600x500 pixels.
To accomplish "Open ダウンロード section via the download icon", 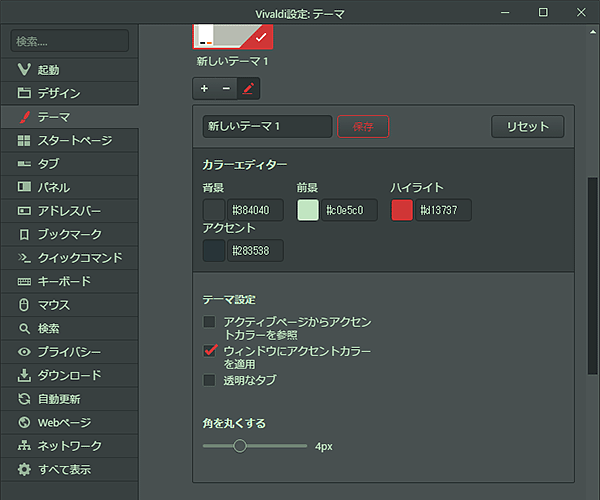I will pos(24,375).
